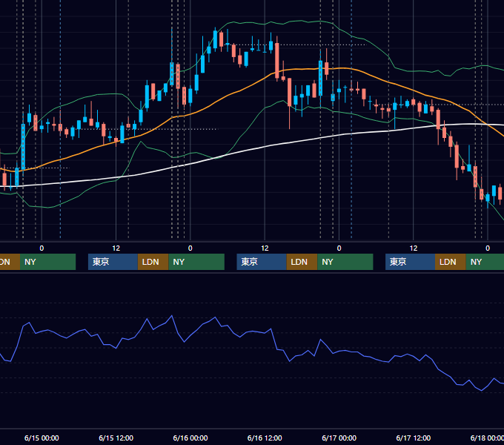Click the hour label 12 above 6/16 12:00

pyautogui.click(x=265, y=248)
